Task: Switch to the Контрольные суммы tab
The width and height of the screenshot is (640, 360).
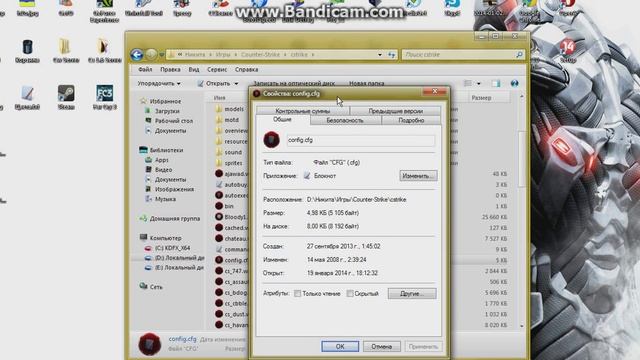Action: (303, 111)
